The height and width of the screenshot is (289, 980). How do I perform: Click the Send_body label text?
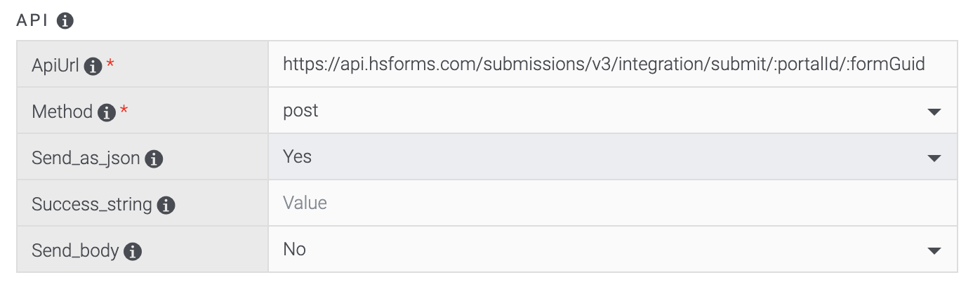click(75, 251)
